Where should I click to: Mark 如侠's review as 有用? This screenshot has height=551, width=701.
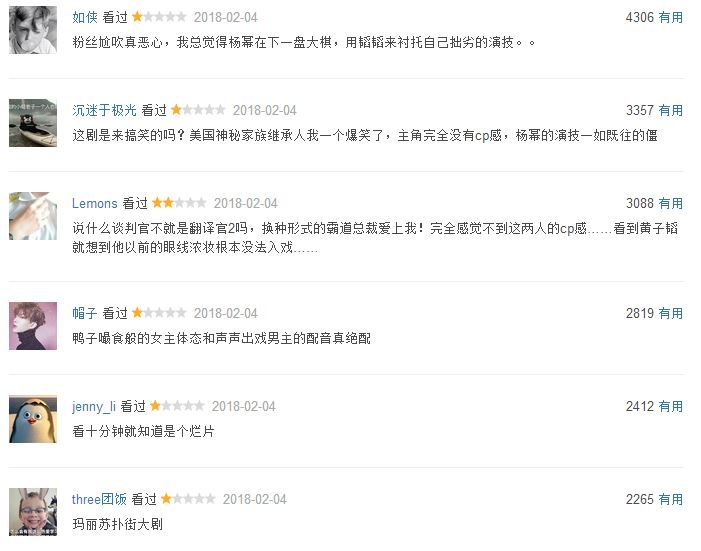(x=670, y=17)
